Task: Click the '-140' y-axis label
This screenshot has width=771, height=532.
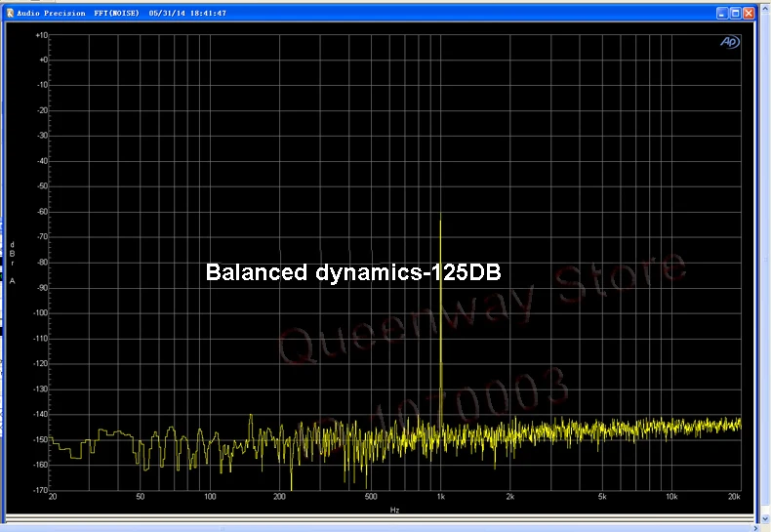Action: coord(41,414)
